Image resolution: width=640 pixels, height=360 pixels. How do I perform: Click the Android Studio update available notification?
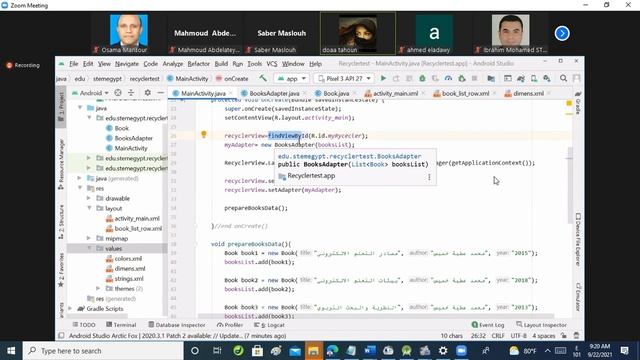[x=177, y=336]
